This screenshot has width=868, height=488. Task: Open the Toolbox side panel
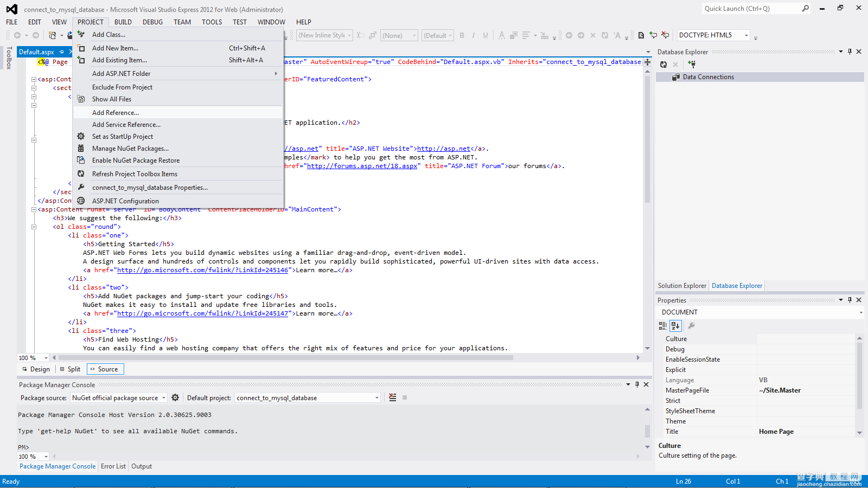[x=9, y=58]
